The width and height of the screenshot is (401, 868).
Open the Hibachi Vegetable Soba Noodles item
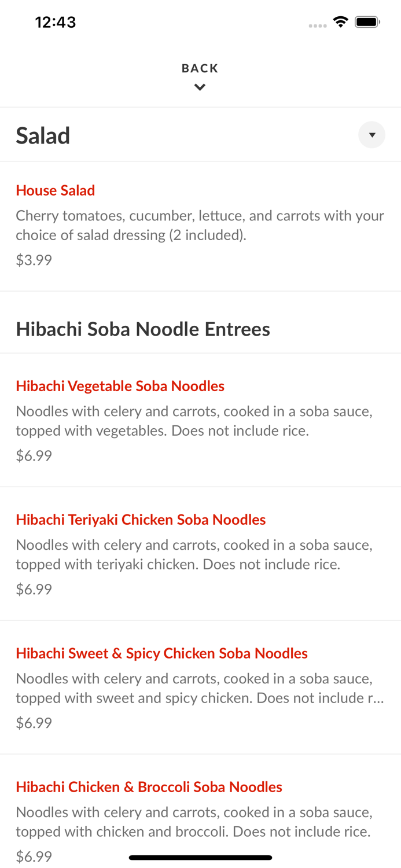[x=120, y=385]
